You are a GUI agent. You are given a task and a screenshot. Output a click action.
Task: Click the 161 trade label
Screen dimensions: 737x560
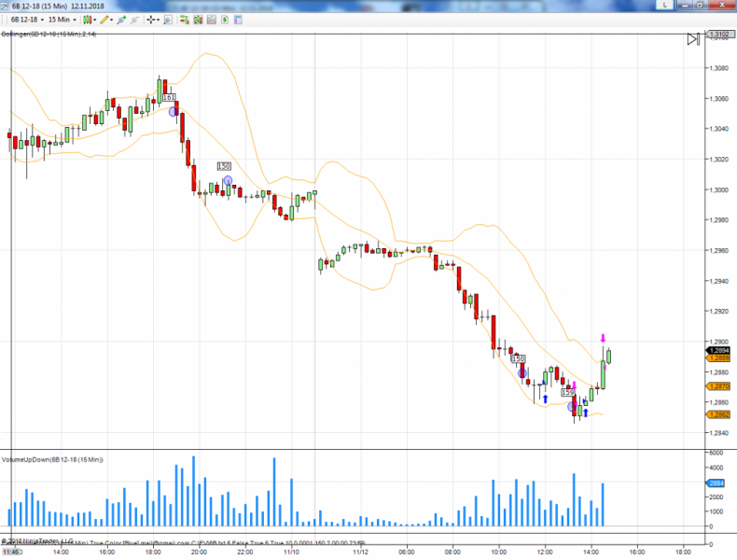click(169, 97)
